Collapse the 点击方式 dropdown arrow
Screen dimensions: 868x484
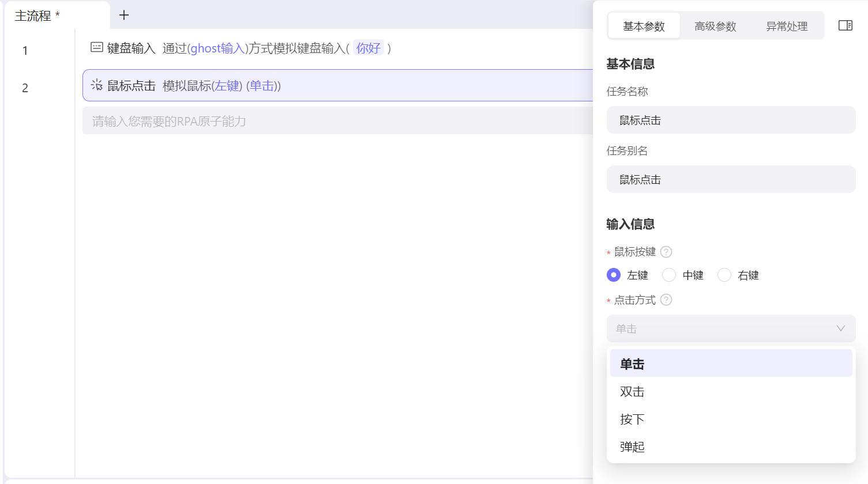pos(840,328)
